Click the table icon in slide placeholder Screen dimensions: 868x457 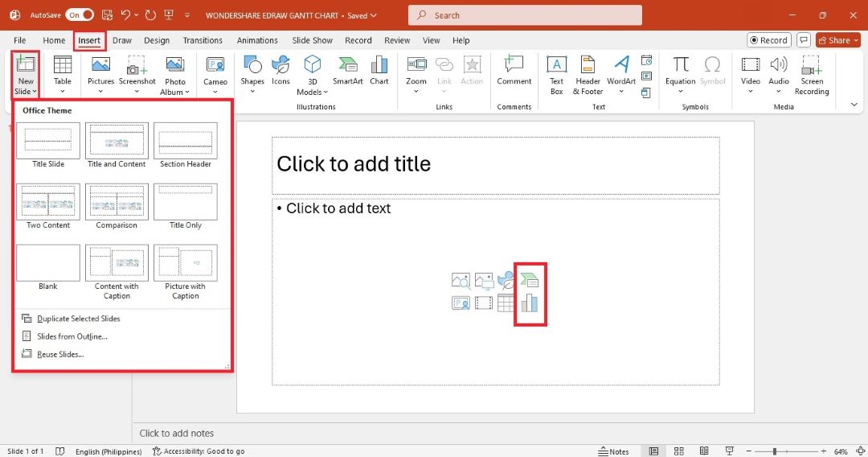[506, 303]
